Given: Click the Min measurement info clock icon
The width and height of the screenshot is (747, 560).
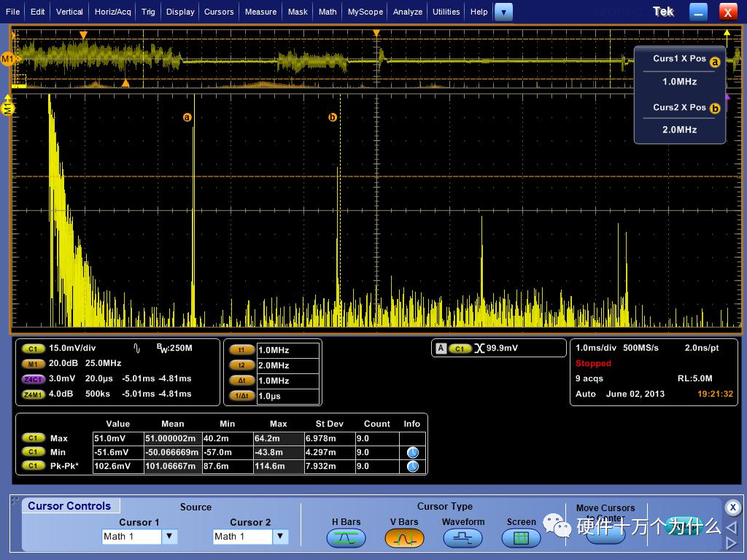Looking at the screenshot, I should coord(412,452).
